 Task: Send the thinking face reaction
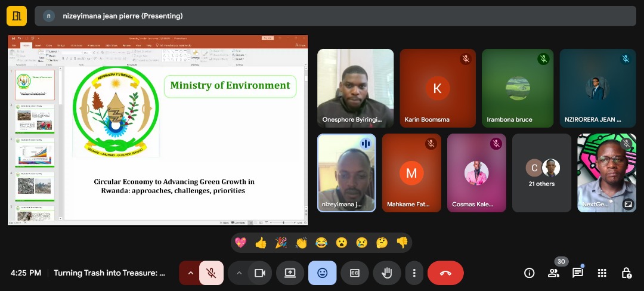click(382, 243)
